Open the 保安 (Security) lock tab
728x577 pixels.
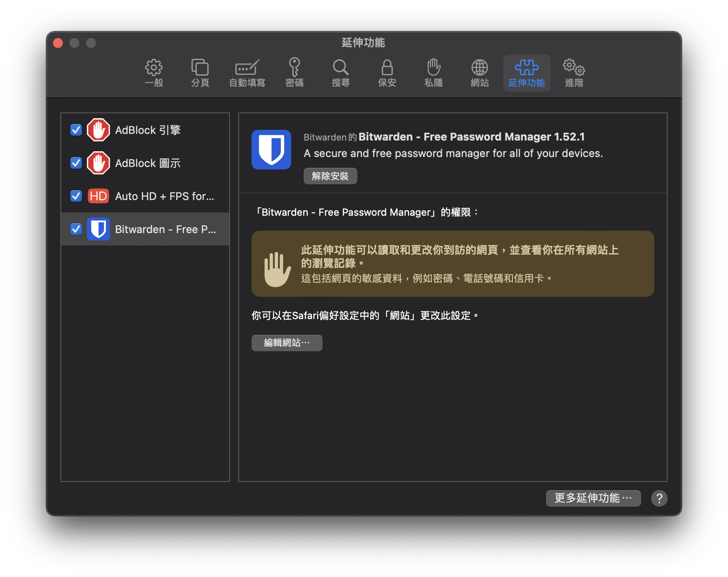387,73
